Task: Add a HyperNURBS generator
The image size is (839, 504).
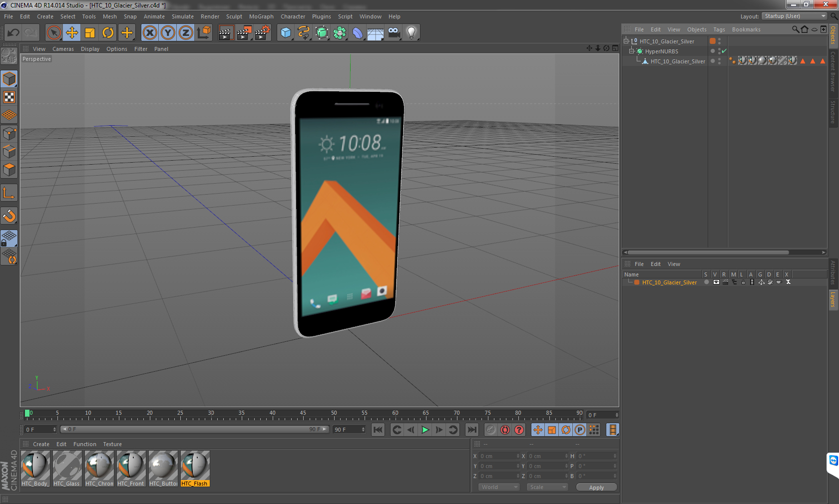Action: point(322,33)
